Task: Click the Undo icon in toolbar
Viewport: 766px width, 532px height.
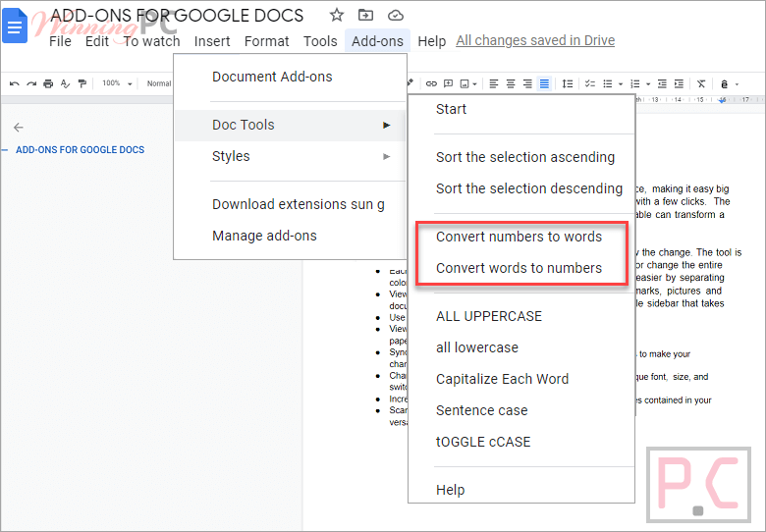Action: [14, 84]
